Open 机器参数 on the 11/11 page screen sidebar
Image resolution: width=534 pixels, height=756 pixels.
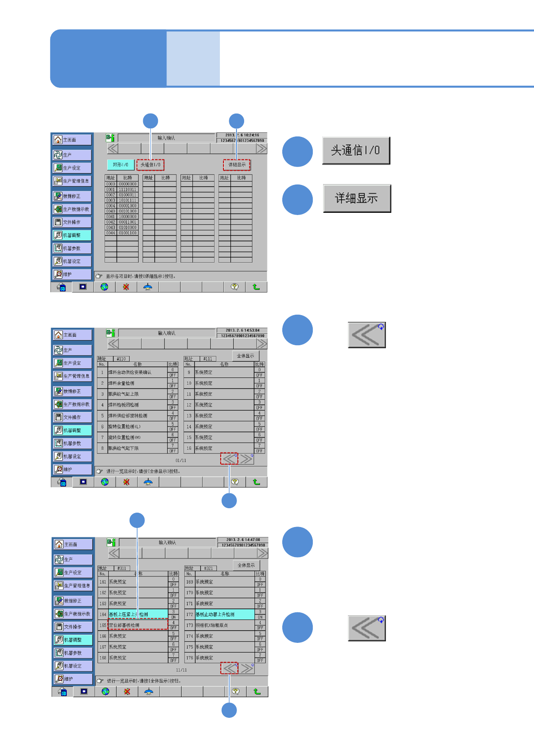pyautogui.click(x=73, y=653)
